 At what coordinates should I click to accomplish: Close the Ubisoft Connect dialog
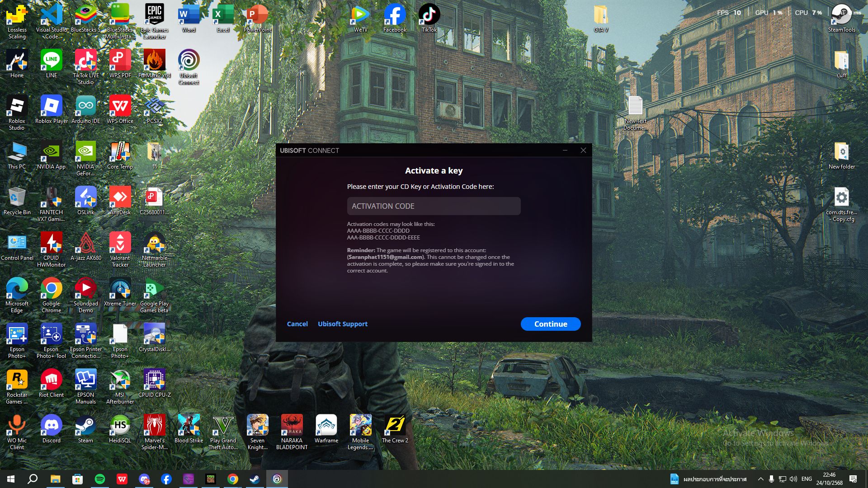[583, 150]
